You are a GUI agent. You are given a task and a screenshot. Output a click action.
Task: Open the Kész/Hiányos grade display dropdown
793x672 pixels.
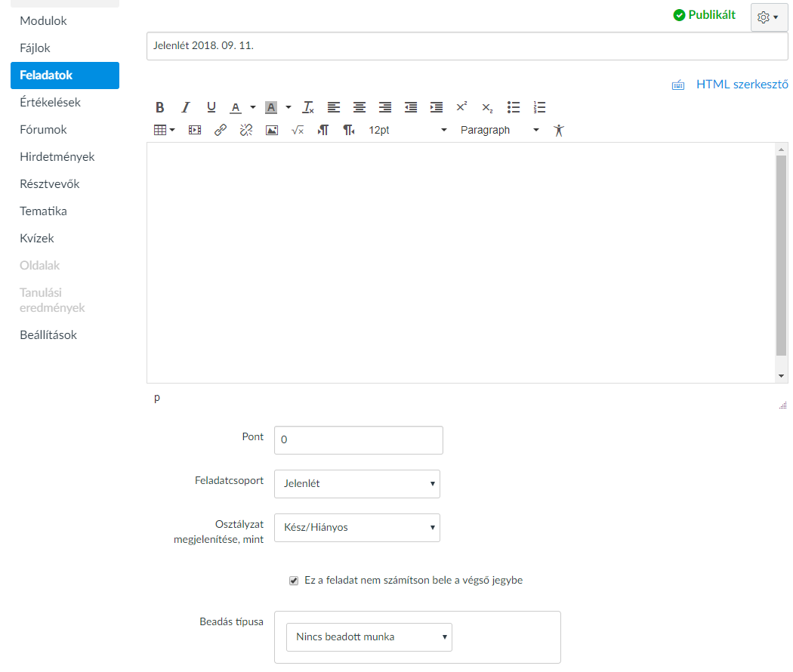[357, 528]
